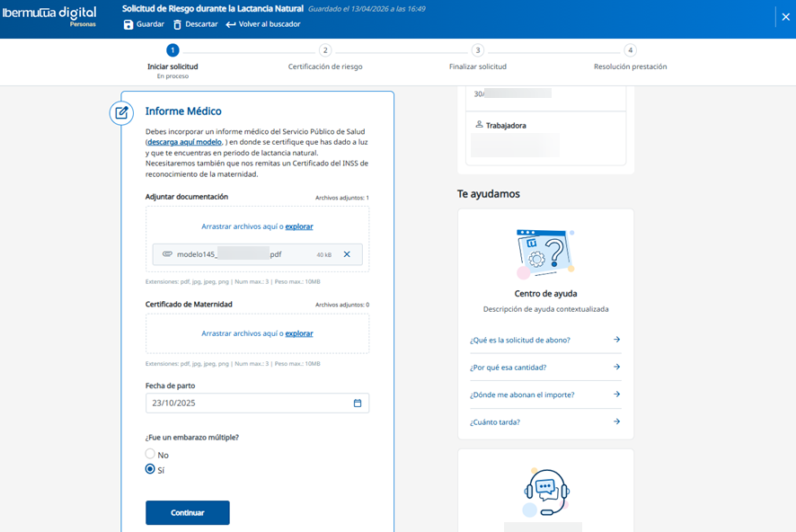Click explorar link under Certificado de Maternidad
Viewport: 796px width, 532px height.
pos(299,333)
